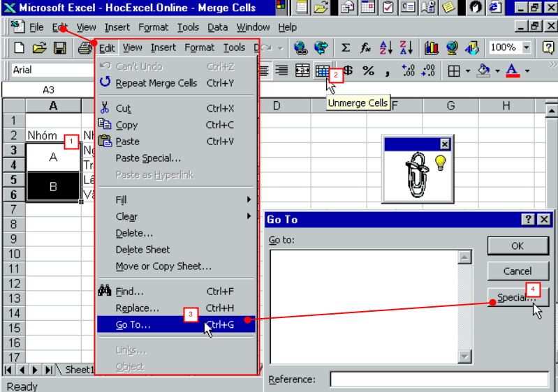Select the Sheet1 tab
This screenshot has width=558, height=392.
pyautogui.click(x=79, y=370)
